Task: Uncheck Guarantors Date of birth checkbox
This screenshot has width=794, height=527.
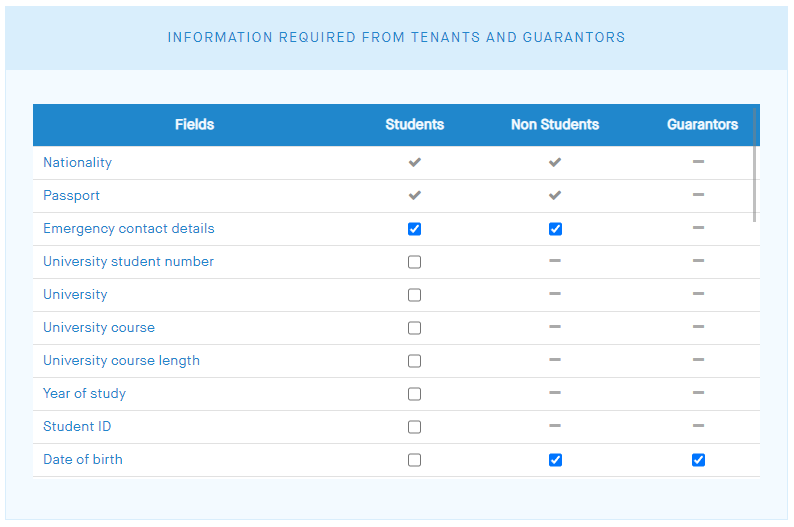Action: (x=698, y=460)
